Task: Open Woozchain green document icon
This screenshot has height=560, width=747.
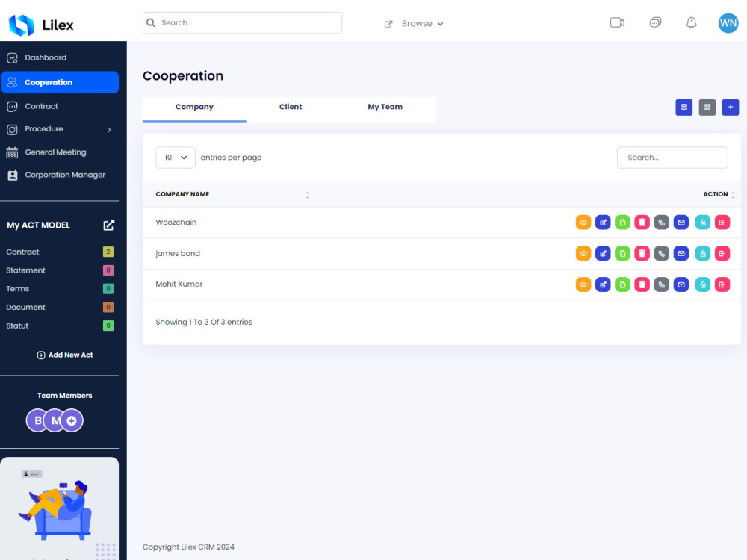Action: (622, 223)
